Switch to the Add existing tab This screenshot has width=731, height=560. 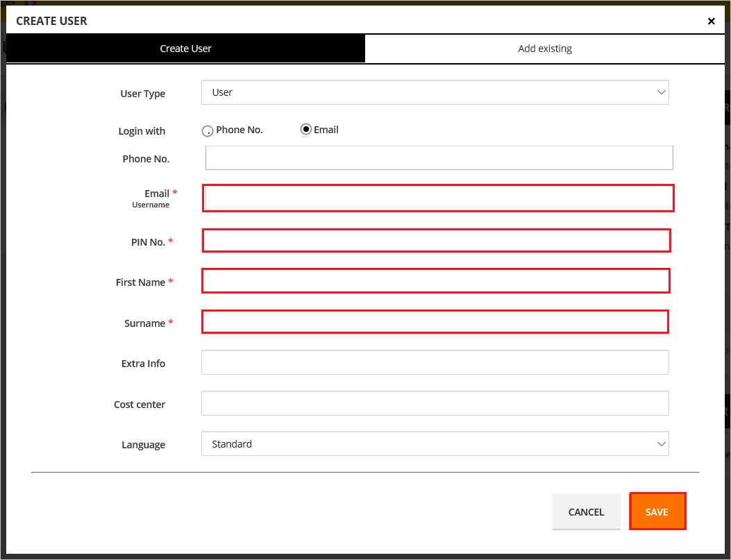545,48
